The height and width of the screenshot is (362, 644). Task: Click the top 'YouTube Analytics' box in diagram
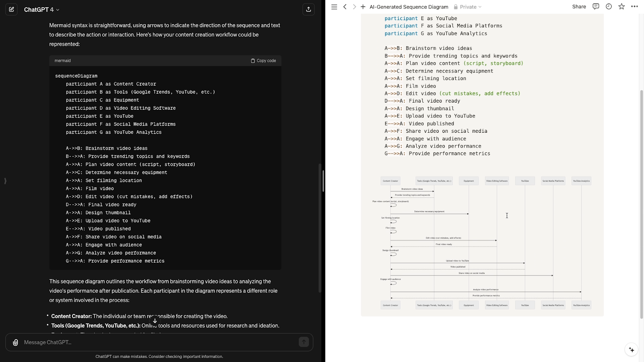click(581, 181)
